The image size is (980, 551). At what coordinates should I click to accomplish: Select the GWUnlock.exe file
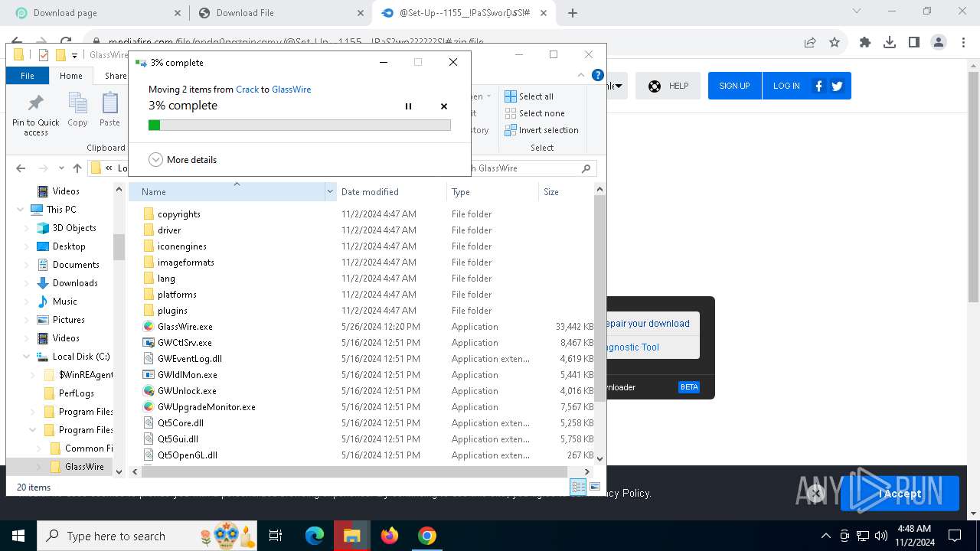(x=187, y=391)
